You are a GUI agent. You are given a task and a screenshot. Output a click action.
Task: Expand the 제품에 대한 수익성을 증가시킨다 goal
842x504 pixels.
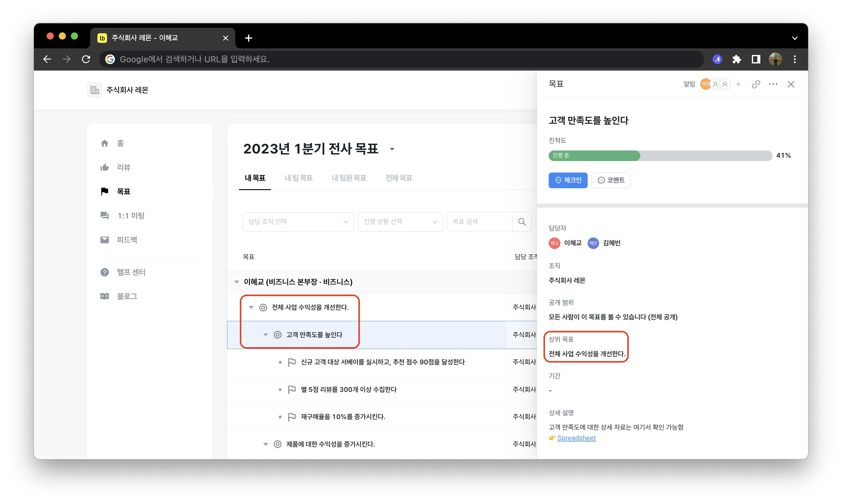point(266,444)
